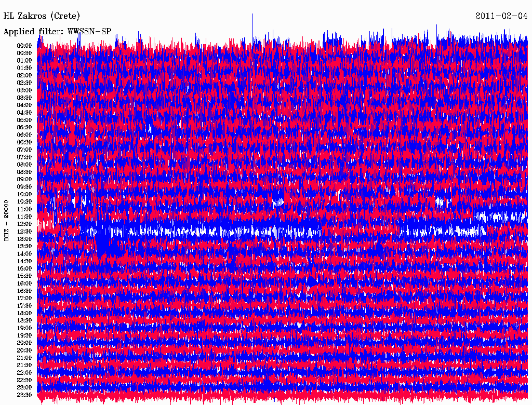Click the 14:00 time label
The image size is (532, 405).
pyautogui.click(x=24, y=254)
